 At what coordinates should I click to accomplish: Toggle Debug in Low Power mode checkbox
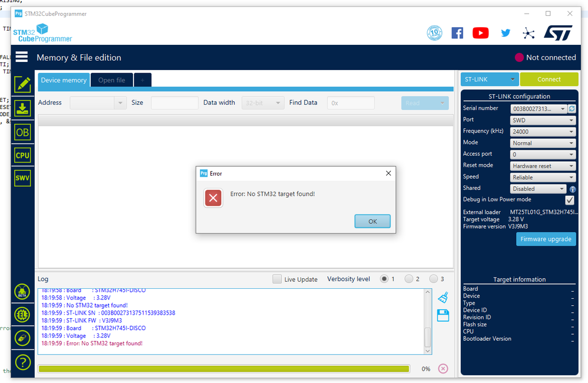570,200
